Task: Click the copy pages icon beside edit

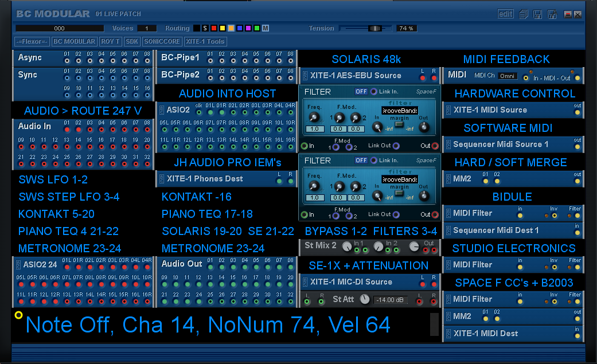Action: tap(524, 14)
